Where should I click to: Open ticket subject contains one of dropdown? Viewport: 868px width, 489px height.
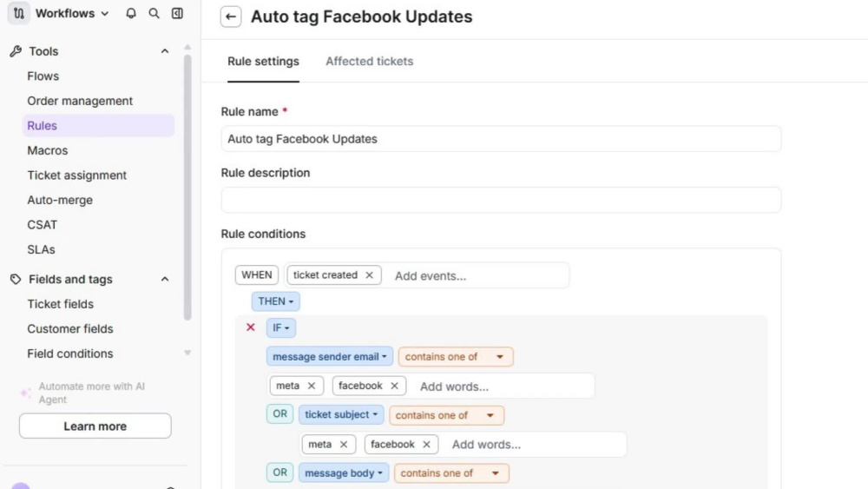pos(447,415)
